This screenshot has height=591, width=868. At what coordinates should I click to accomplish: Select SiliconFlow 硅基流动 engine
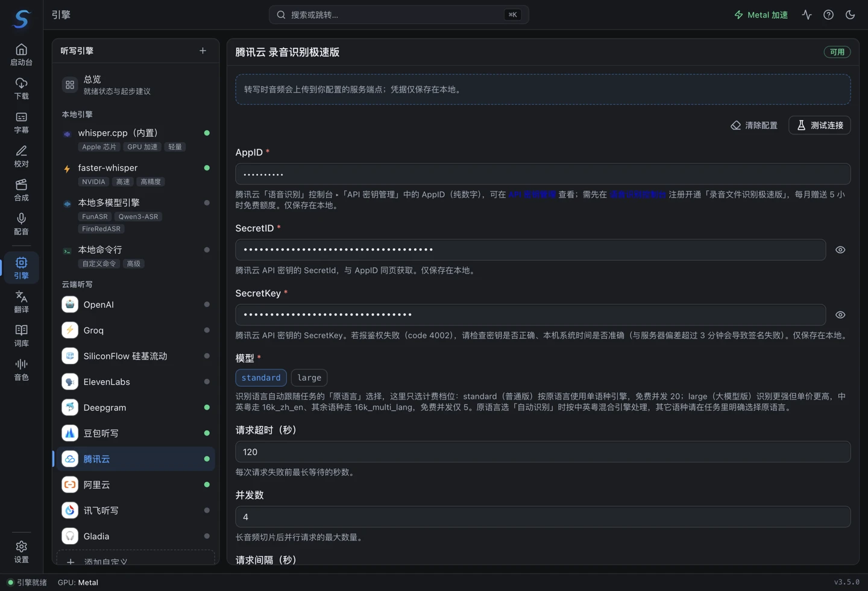click(136, 356)
